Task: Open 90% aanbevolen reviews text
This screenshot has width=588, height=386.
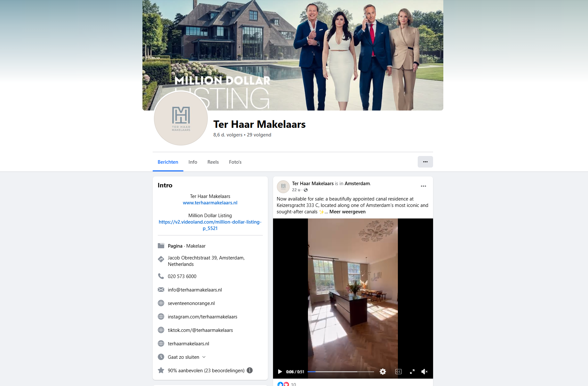Action: coord(206,371)
